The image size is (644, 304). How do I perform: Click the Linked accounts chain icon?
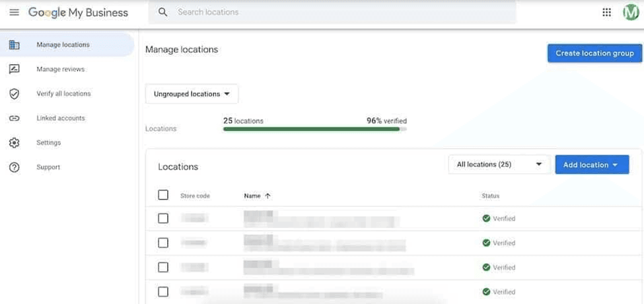click(x=14, y=118)
